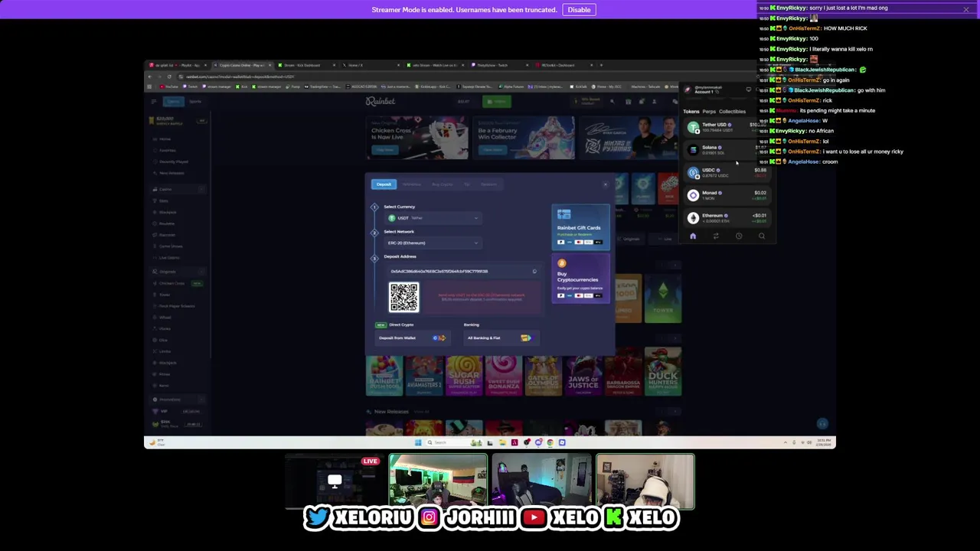Click the Rainbet logo
The height and width of the screenshot is (551, 980).
(381, 101)
